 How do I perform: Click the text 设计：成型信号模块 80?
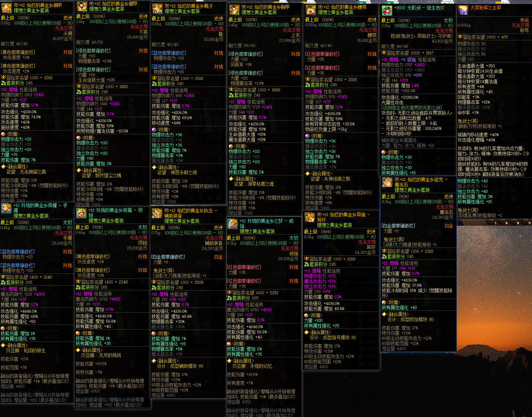pyautogui.click(x=333, y=337)
